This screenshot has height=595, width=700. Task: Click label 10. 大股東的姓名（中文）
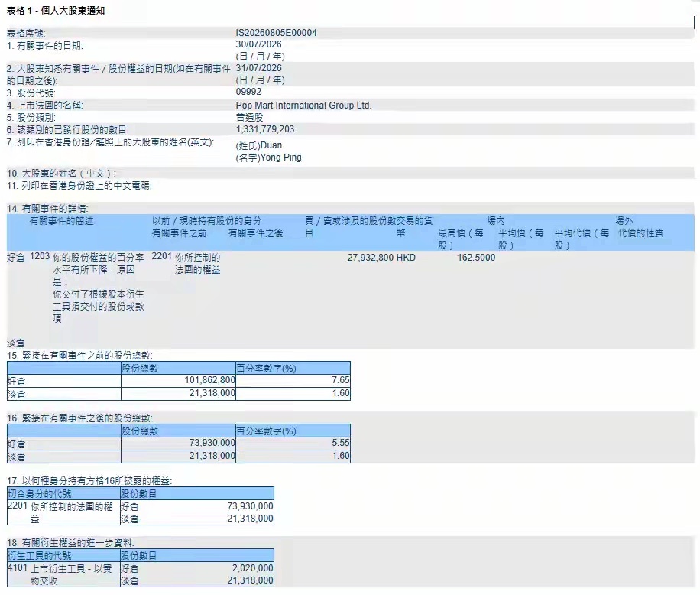tap(61, 174)
